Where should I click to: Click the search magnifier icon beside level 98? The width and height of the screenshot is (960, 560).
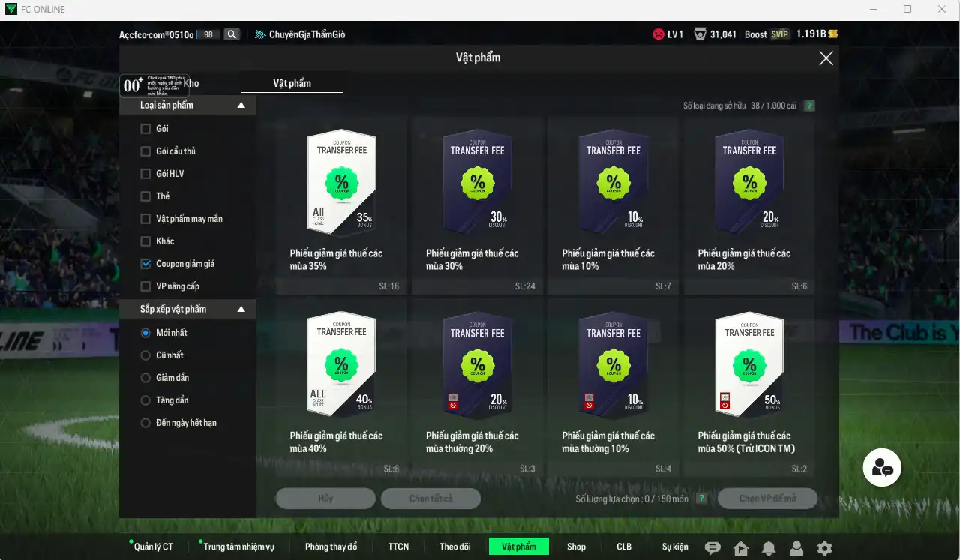coord(232,34)
